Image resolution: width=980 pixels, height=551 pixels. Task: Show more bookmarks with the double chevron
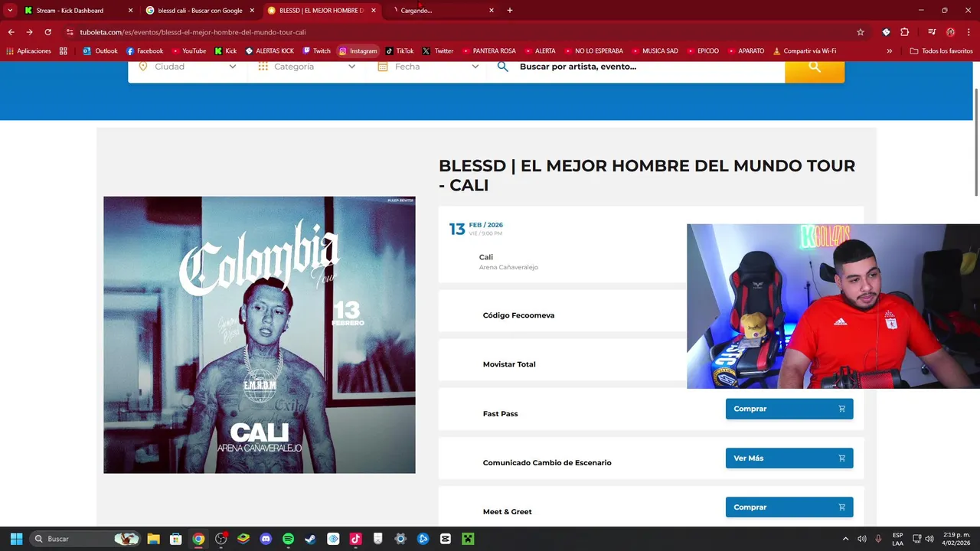(x=889, y=51)
